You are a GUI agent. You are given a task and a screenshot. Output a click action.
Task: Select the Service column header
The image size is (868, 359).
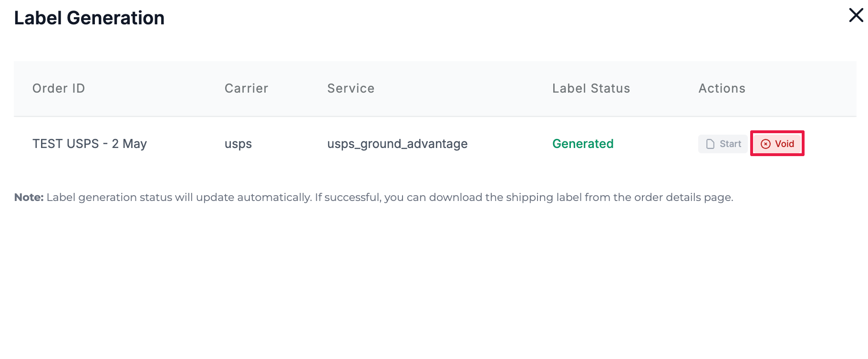point(351,88)
